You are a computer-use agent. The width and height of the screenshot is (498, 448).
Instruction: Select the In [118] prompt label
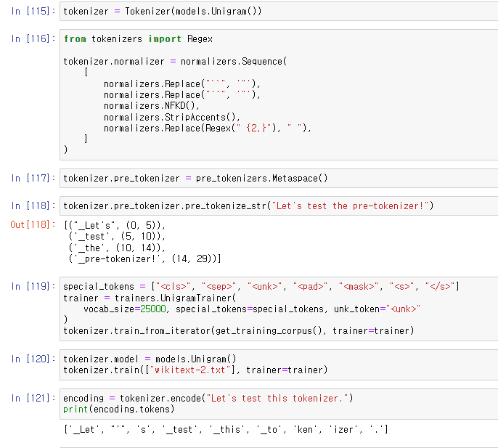[x=33, y=206]
